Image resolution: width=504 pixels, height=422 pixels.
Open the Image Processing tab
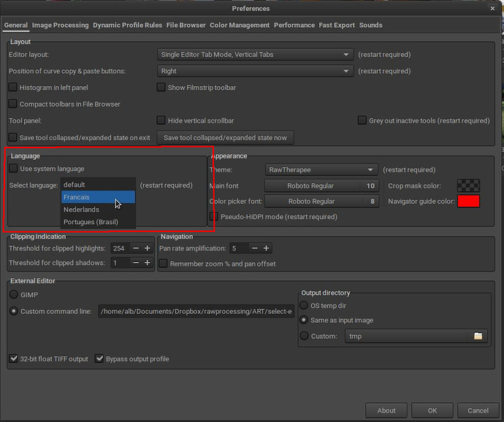(x=61, y=25)
